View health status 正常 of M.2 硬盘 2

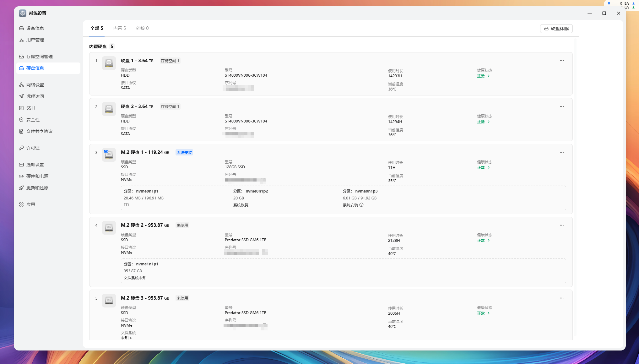(483, 241)
